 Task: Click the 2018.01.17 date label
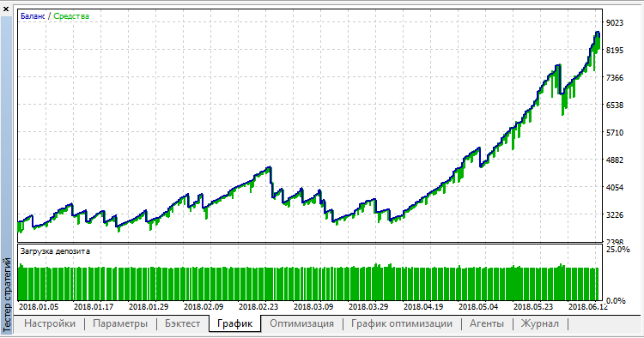pyautogui.click(x=94, y=307)
